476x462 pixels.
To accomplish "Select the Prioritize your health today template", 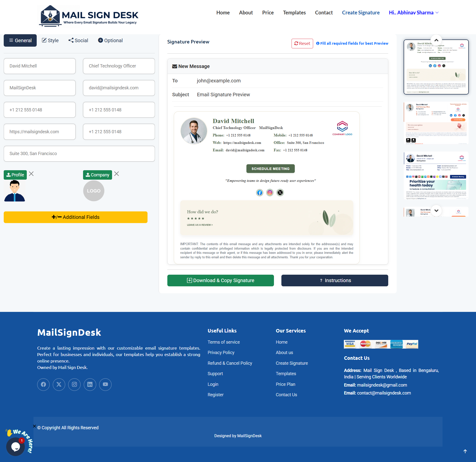I will [436, 176].
